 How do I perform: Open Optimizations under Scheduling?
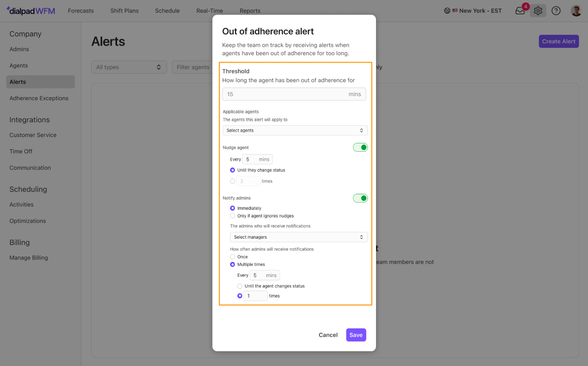(x=28, y=221)
